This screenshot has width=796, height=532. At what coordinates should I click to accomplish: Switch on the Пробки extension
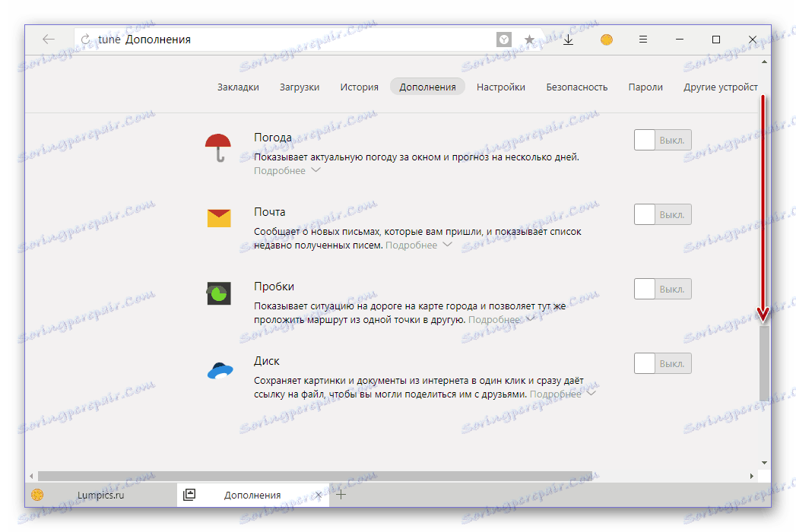point(662,289)
